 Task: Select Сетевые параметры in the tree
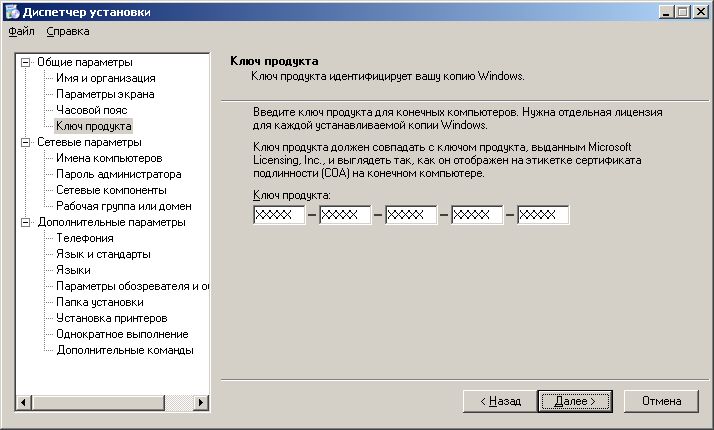click(x=89, y=142)
